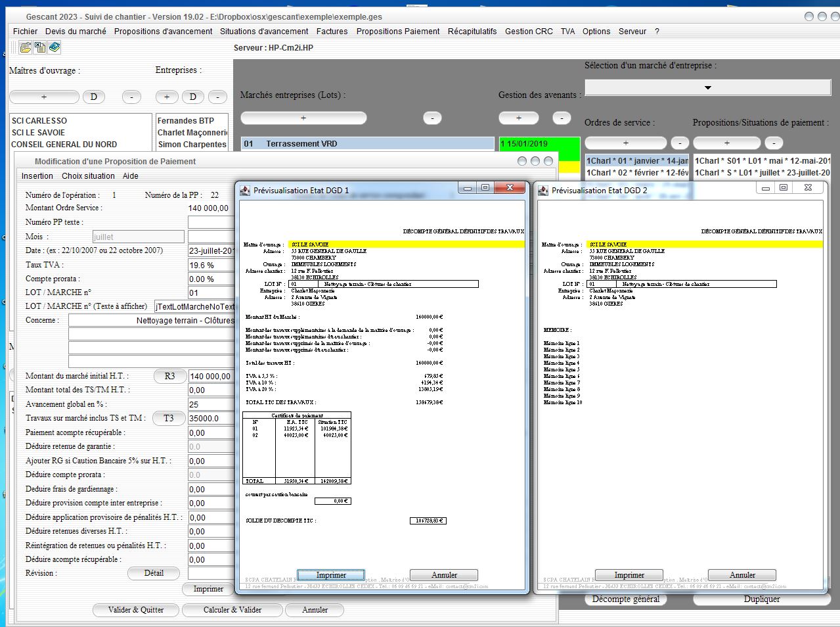Select SCI LE SAVOIE in Maîtres d'ouvrage list

point(81,133)
